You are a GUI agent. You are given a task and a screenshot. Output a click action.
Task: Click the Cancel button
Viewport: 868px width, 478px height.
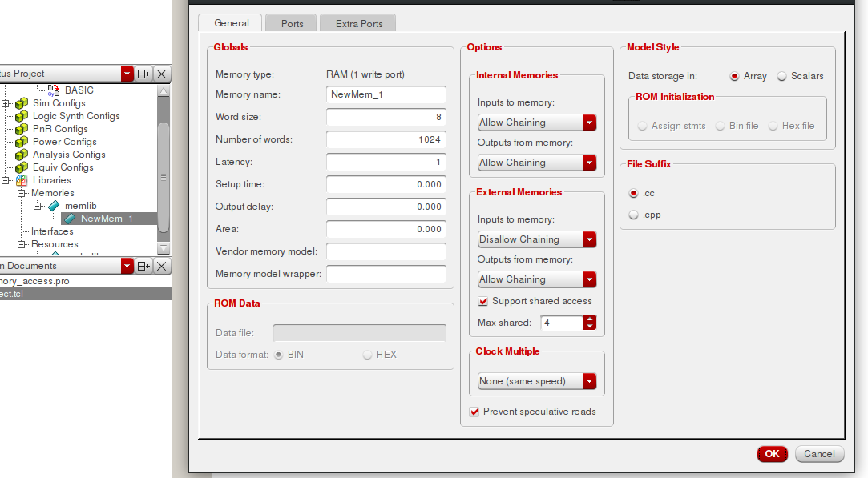(x=819, y=454)
